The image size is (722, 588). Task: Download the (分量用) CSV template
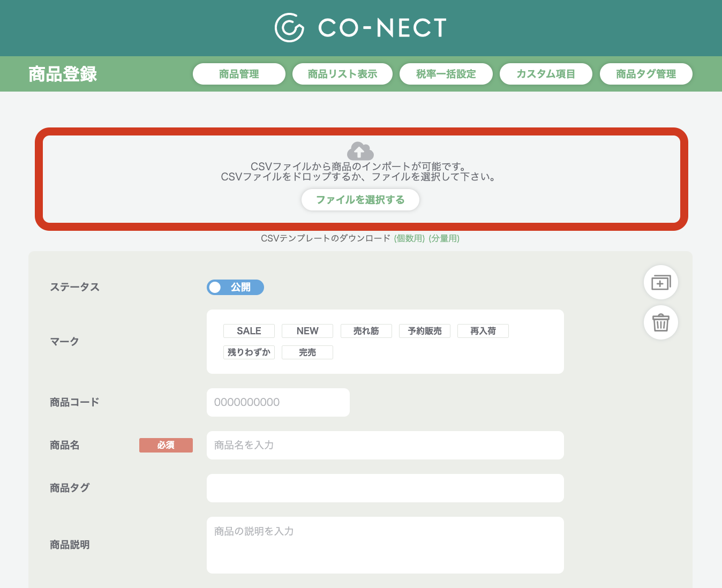point(444,238)
